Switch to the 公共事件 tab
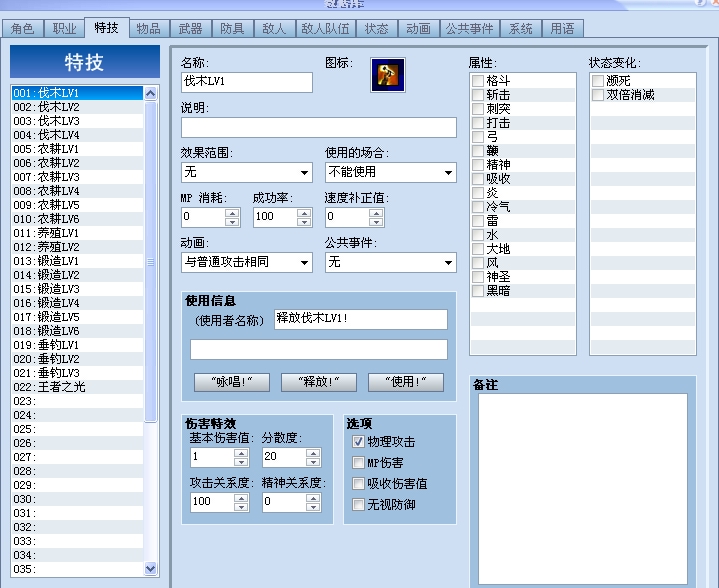Image resolution: width=719 pixels, height=588 pixels. 470,29
